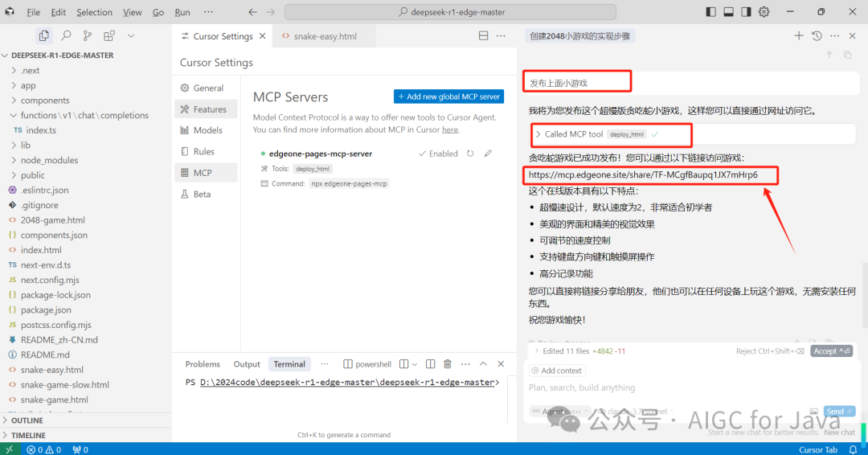Show errors and warnings in status bar

tap(44, 449)
